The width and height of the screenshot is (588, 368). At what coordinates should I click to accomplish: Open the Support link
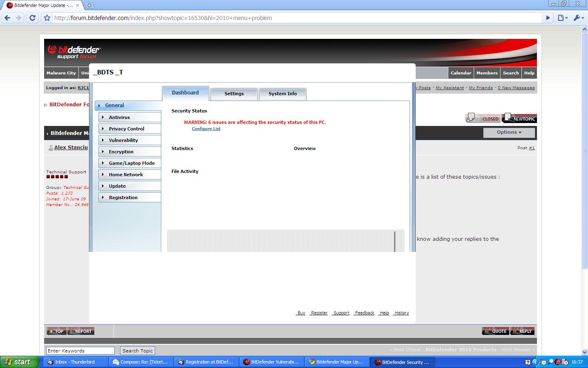(x=341, y=313)
